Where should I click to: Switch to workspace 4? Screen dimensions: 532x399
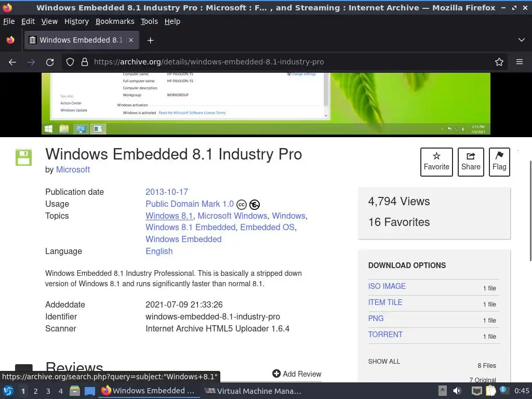coord(61,391)
